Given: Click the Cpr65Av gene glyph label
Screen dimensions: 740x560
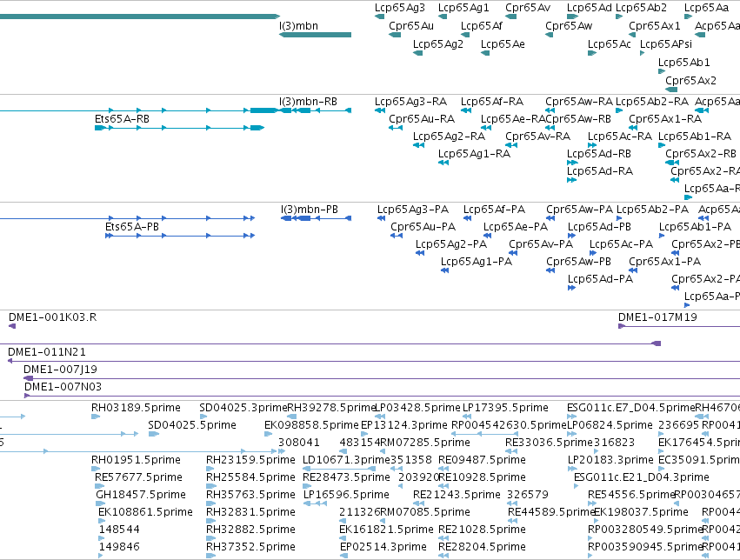Looking at the screenshot, I should coord(528,8).
